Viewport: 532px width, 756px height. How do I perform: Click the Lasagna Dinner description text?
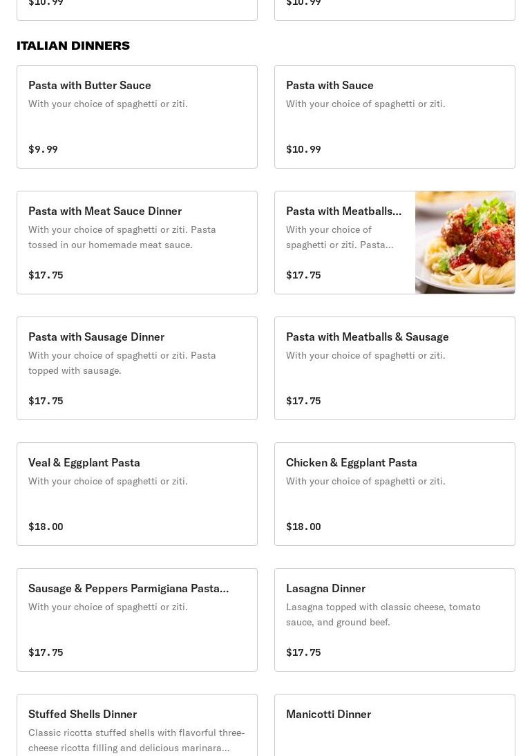click(x=383, y=614)
